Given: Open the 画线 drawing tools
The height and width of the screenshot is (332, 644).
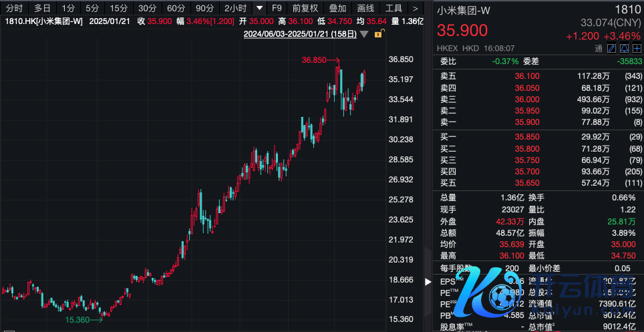Looking at the screenshot, I should coord(365,9).
